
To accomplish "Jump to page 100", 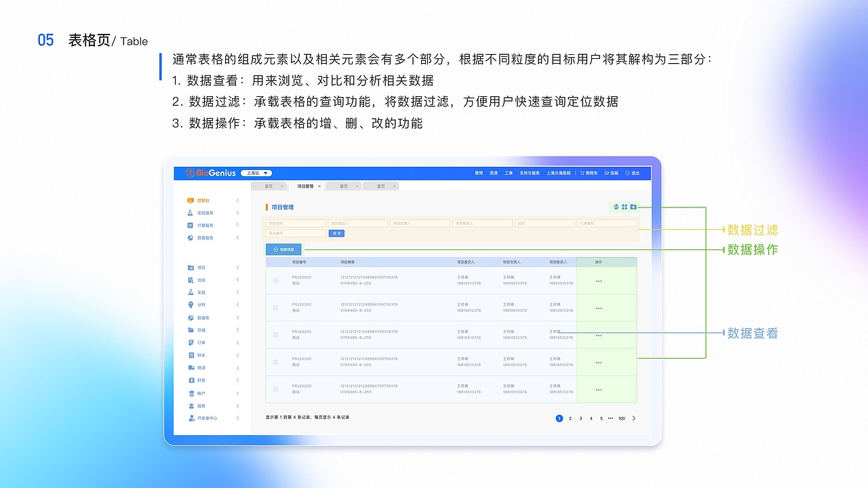I will pos(622,418).
